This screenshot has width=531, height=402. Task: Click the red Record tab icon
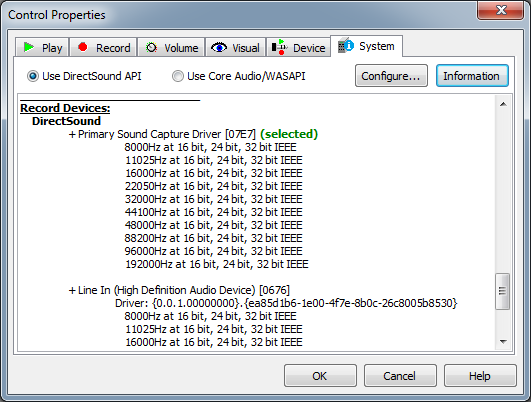83,47
